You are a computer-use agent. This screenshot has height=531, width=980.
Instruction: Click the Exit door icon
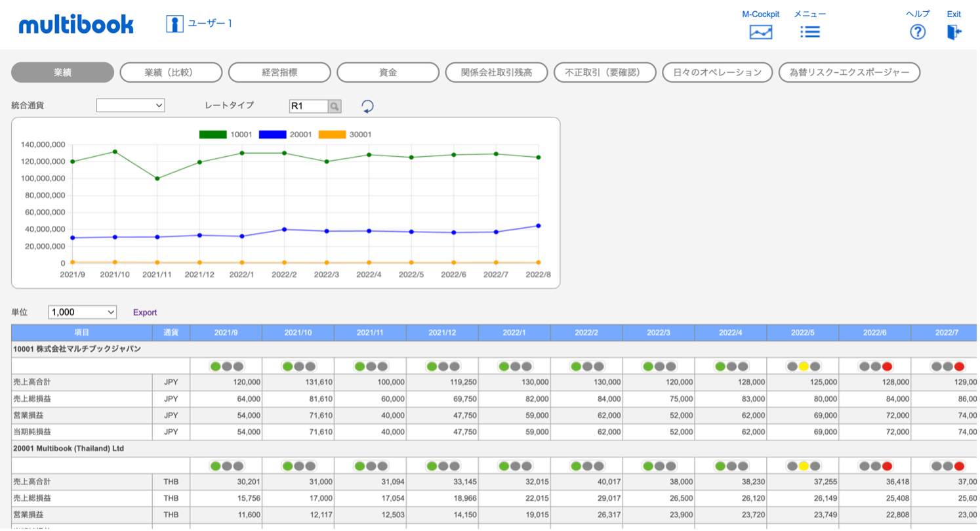coord(954,32)
